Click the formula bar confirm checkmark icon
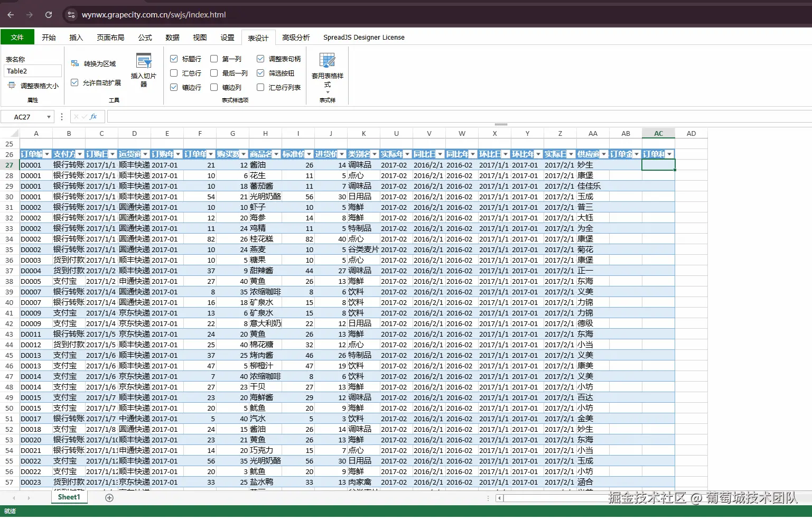Viewport: 812px width, 519px height. click(x=85, y=117)
